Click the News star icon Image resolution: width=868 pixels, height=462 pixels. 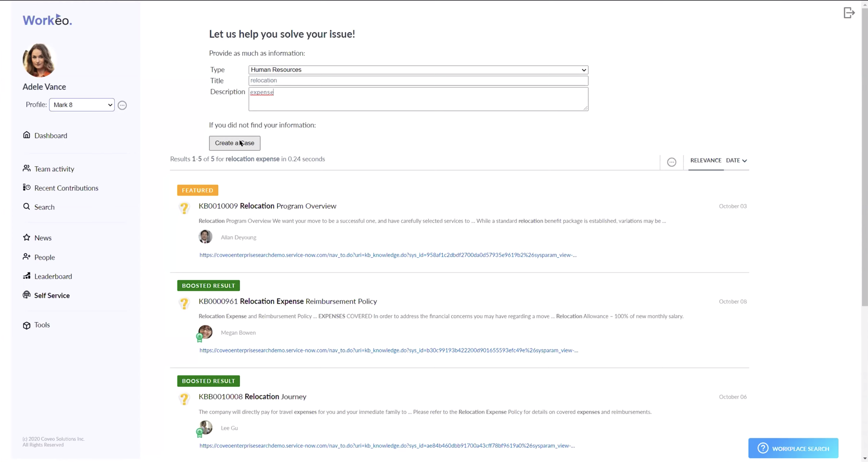click(27, 237)
